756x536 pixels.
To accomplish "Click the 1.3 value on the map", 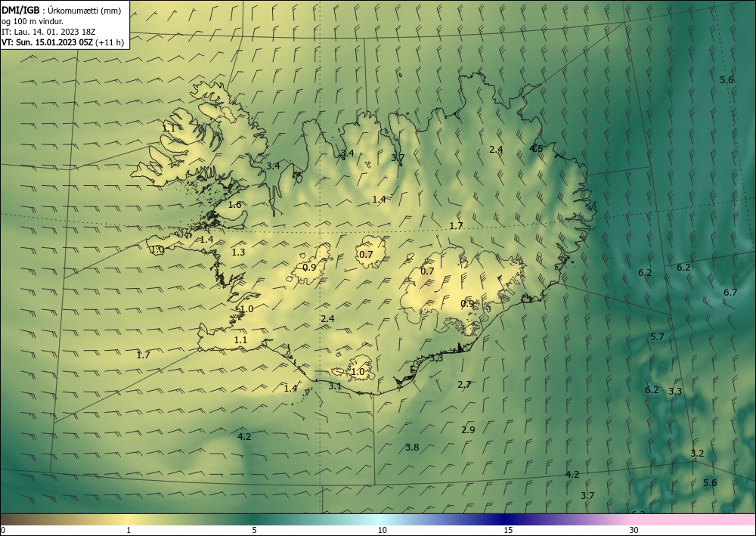I will click(x=238, y=252).
